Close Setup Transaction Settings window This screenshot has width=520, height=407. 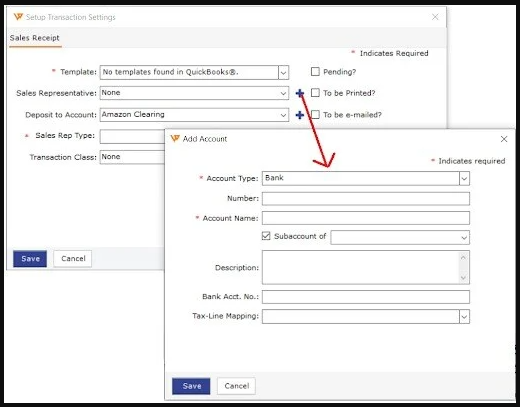(x=435, y=17)
